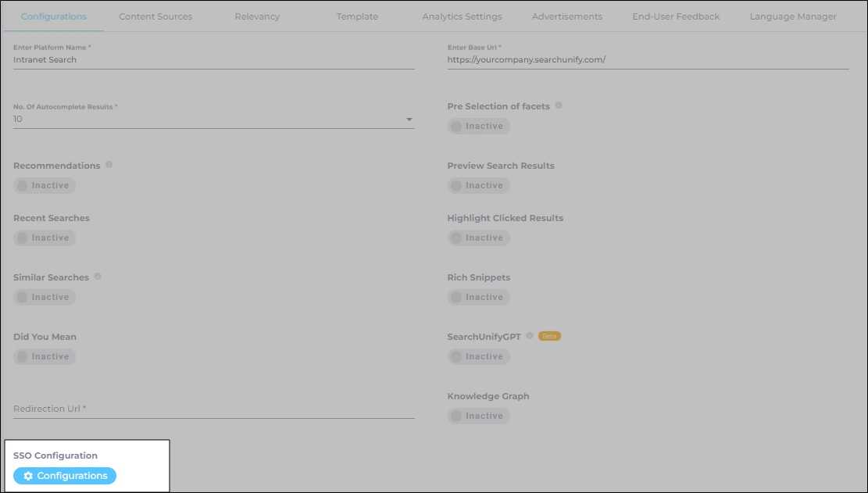
Task: Click info icon next to Similar Searches
Action: pos(98,277)
